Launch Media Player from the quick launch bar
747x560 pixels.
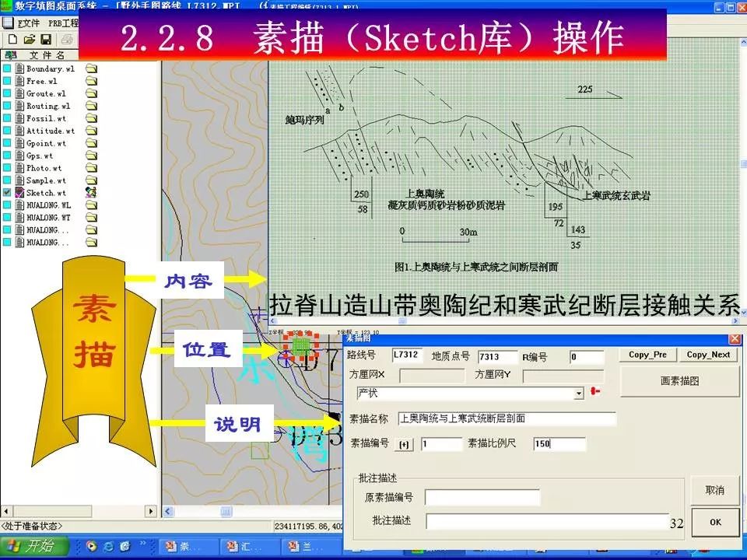coord(91,546)
